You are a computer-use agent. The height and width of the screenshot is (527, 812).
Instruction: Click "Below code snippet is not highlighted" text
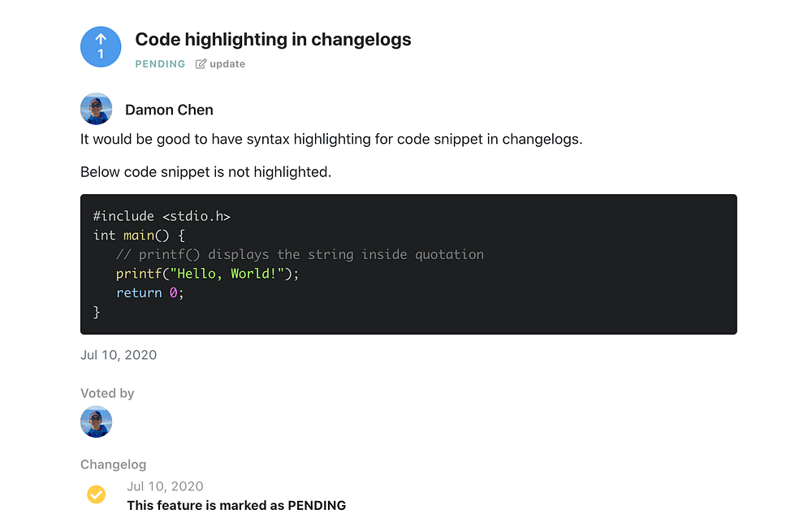pyautogui.click(x=205, y=172)
